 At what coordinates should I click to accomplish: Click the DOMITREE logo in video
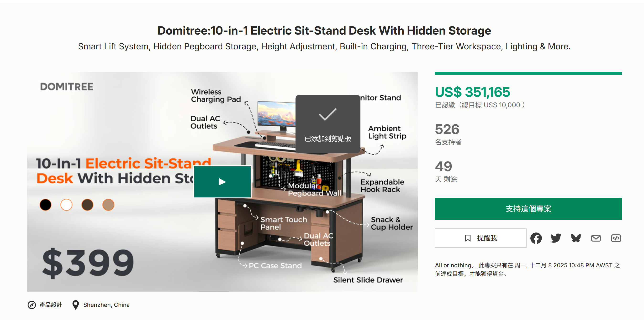tap(67, 87)
